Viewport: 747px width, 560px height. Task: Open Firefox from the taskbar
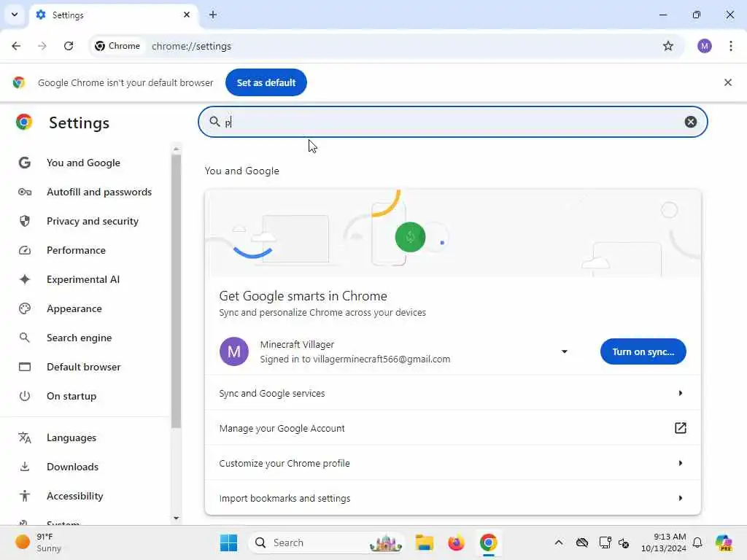click(456, 542)
